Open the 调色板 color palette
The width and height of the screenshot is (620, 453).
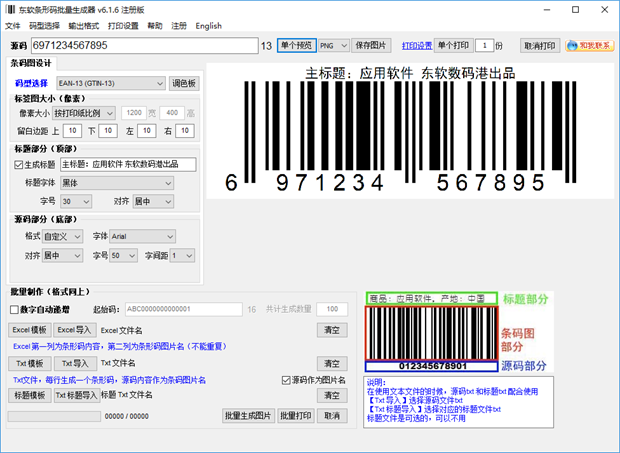click(184, 83)
